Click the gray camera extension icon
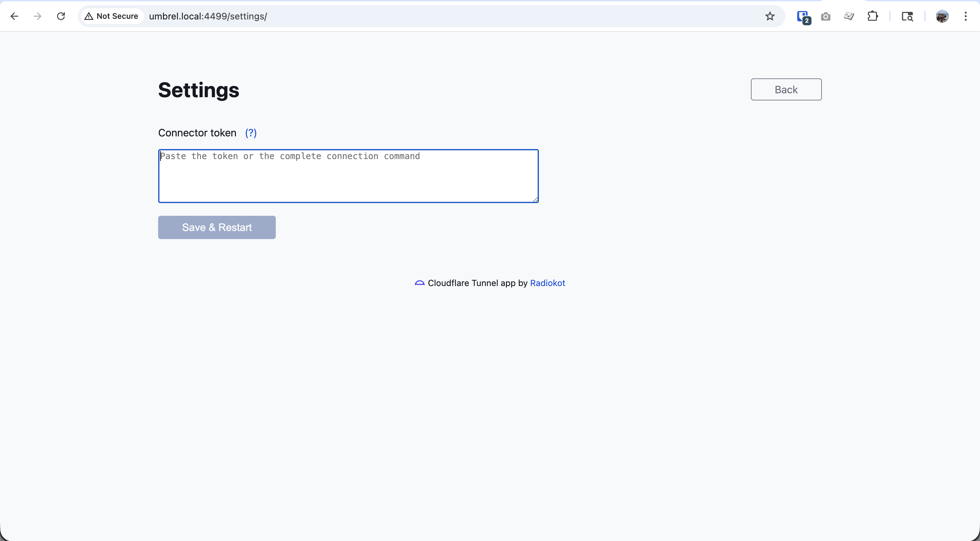Screen dimensions: 980x541 pos(825,17)
